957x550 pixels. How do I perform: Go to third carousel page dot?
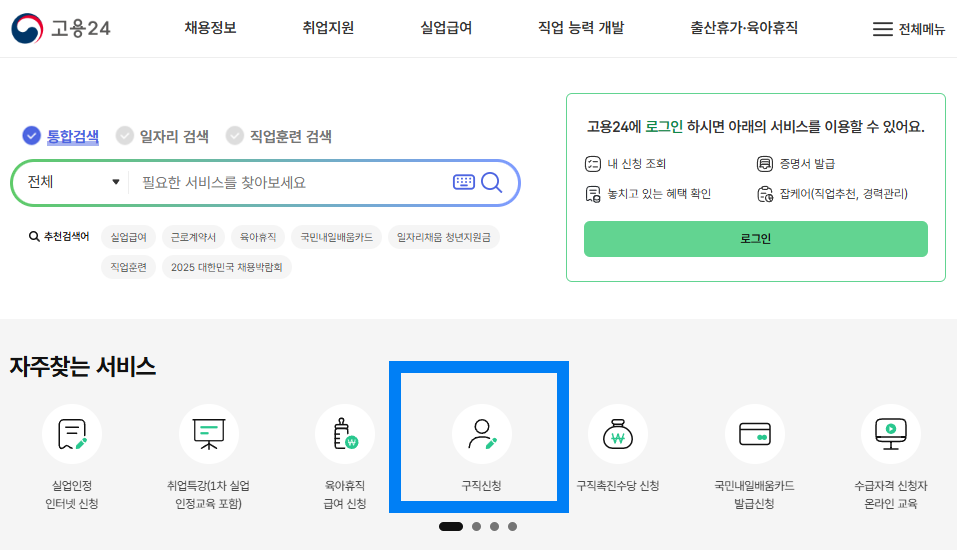[x=494, y=526]
